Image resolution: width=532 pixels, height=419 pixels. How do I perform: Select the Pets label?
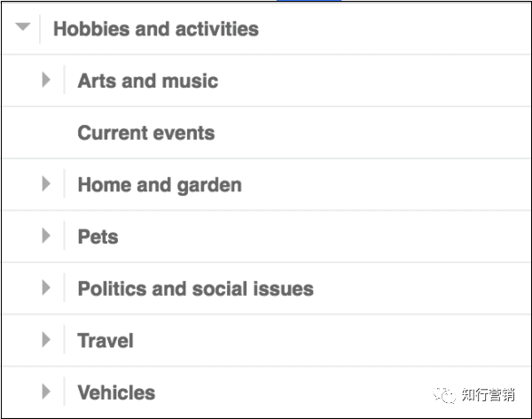pos(98,237)
